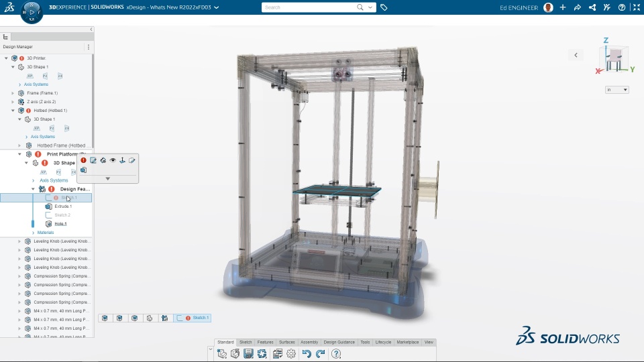Click the compass play button
Screen dimensions: 644x362
pos(32,12)
